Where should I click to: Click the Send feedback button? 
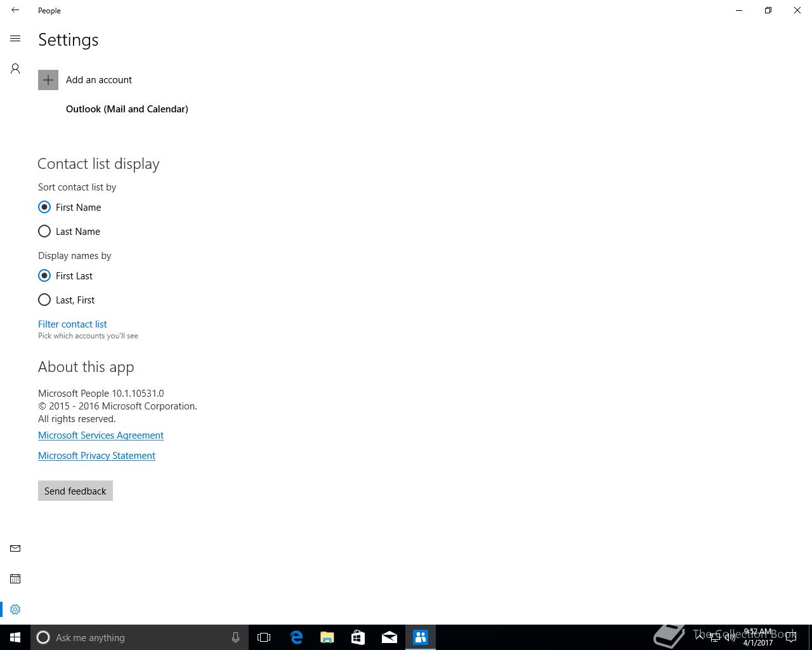click(x=75, y=491)
